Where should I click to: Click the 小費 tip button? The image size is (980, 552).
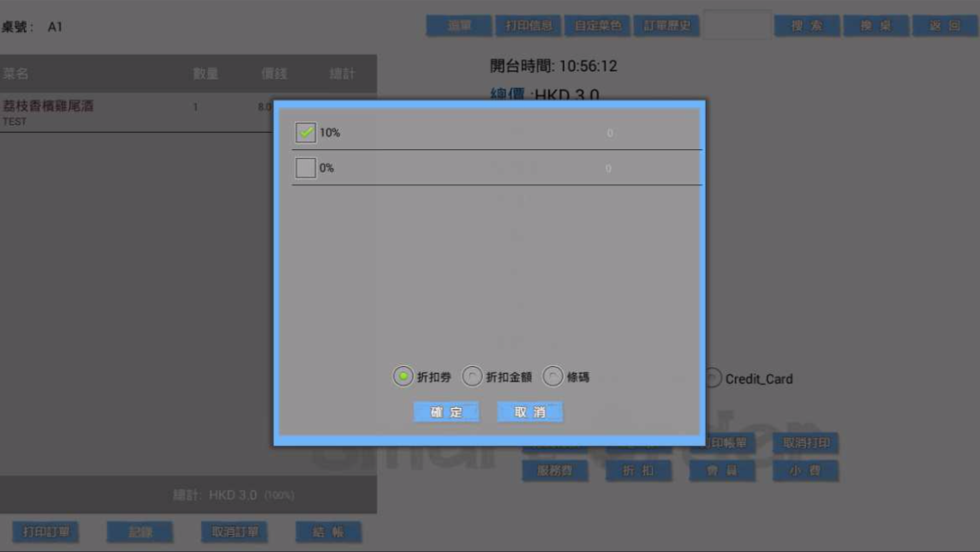pos(805,471)
